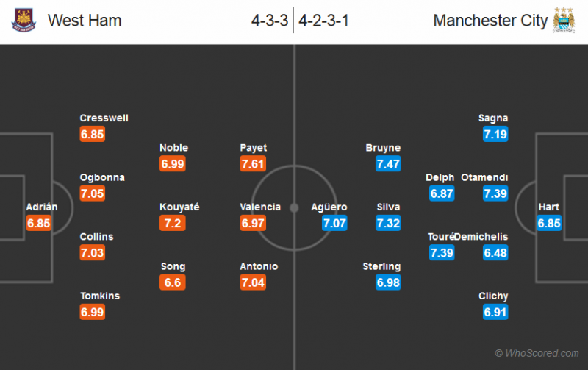Viewport: 588px width, 370px height.
Task: Click the West Ham club crest
Action: click(x=24, y=20)
